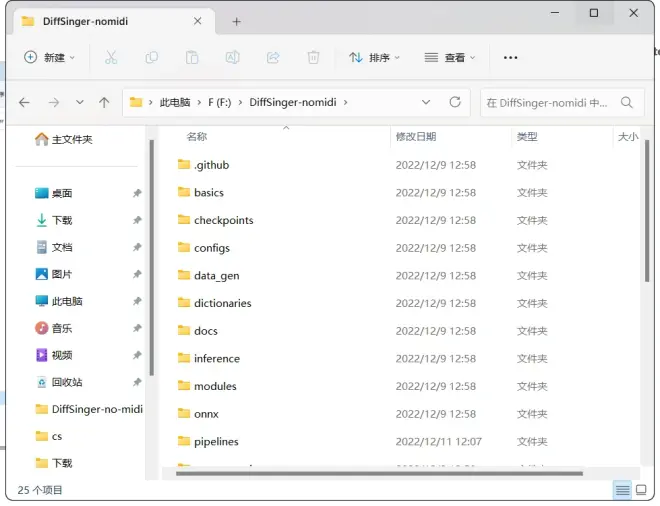The width and height of the screenshot is (660, 506).
Task: Go back with the left arrow
Action: [24, 102]
